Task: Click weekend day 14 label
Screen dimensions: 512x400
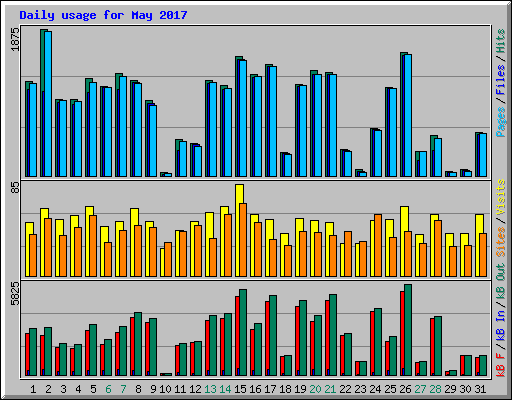Action: click(225, 389)
